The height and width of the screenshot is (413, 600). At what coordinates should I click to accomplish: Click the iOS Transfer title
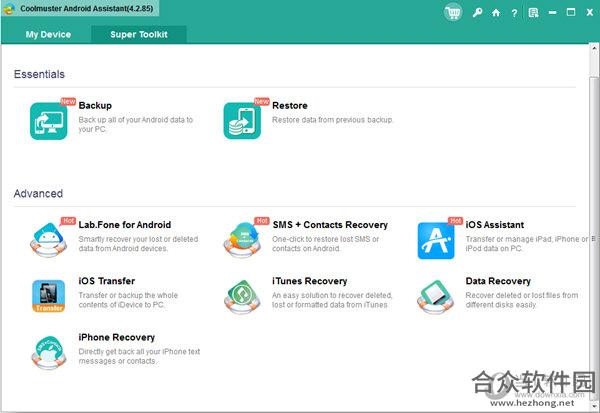107,281
